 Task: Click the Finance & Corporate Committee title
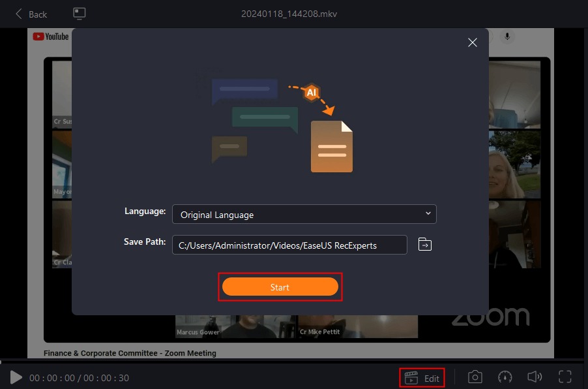(x=130, y=353)
